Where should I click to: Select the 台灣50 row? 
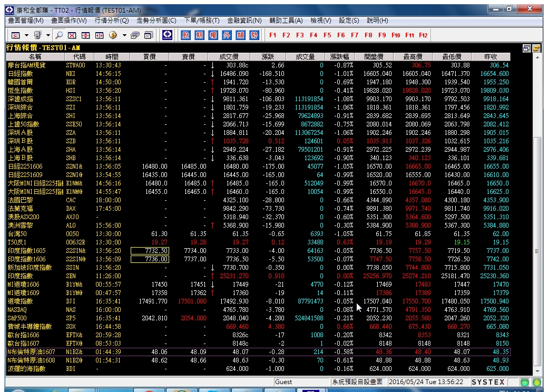click(258, 234)
